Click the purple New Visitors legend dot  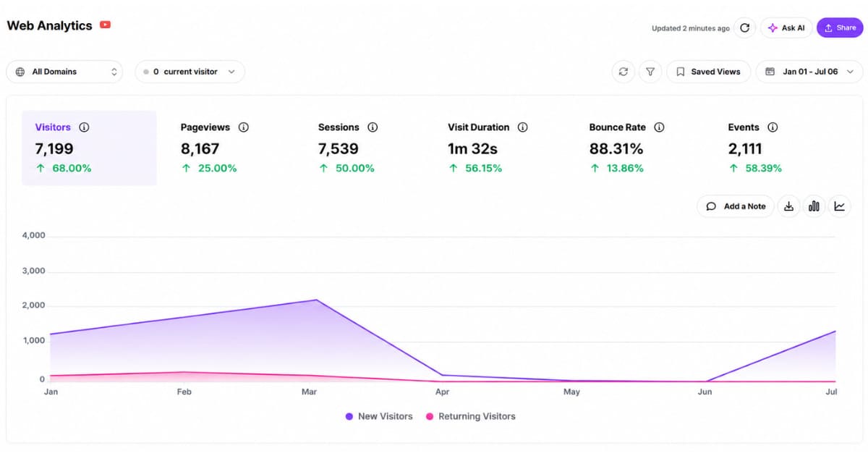click(349, 416)
